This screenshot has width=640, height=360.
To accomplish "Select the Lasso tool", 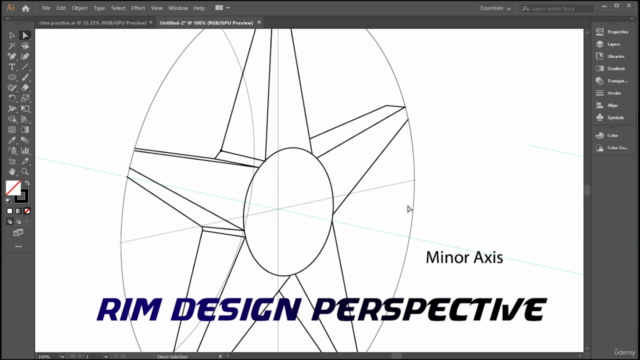I will tap(25, 46).
